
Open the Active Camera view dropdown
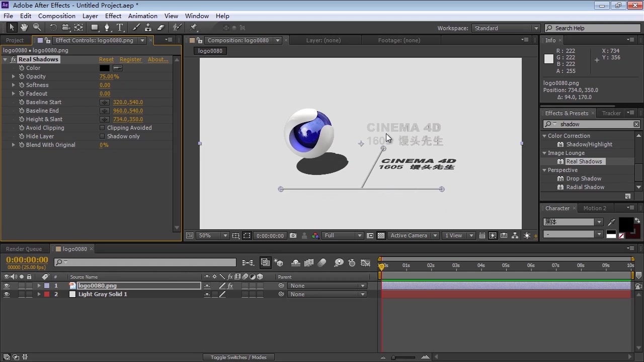coord(412,235)
